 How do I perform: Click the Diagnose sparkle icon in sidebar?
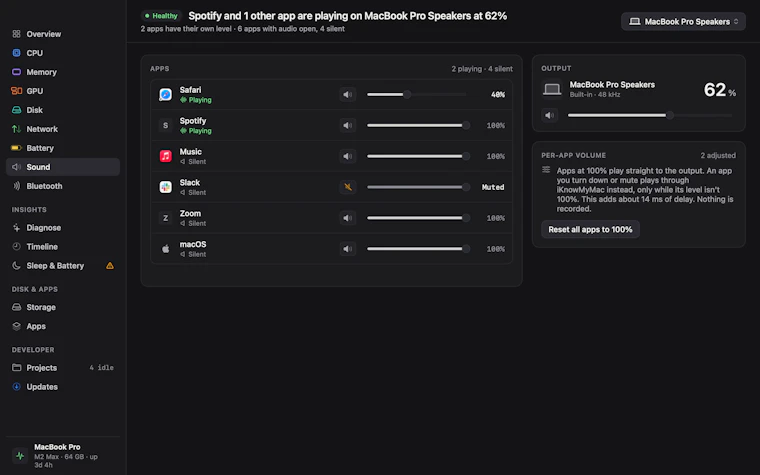[16, 228]
